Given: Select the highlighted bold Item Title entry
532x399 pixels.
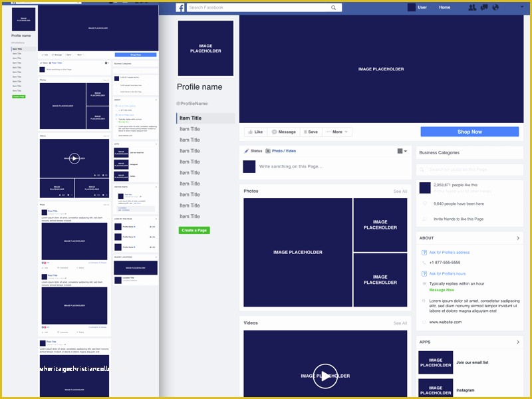Looking at the screenshot, I should tap(205, 118).
